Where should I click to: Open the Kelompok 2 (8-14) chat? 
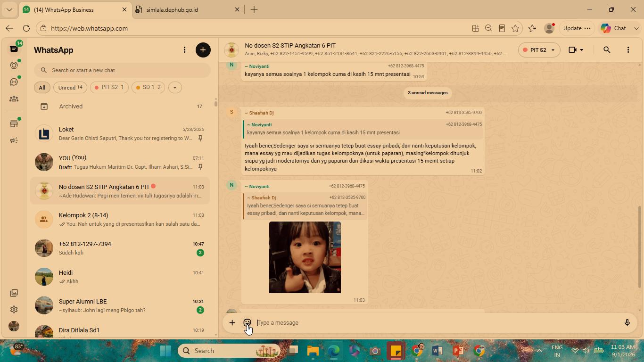point(120,219)
